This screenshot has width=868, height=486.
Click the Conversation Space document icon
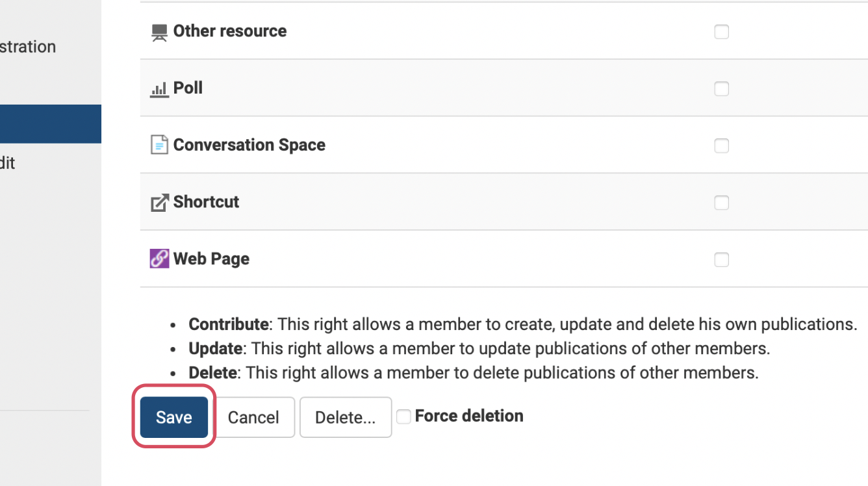pos(159,145)
